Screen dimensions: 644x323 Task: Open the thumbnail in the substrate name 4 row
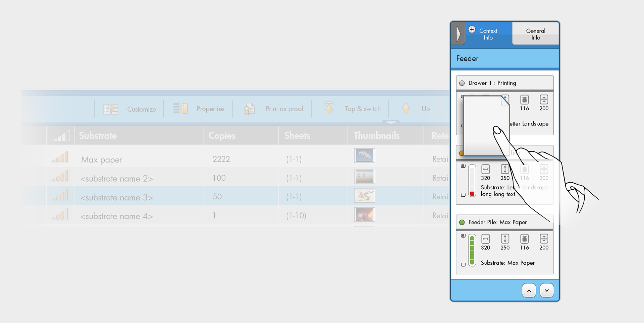[x=365, y=214]
